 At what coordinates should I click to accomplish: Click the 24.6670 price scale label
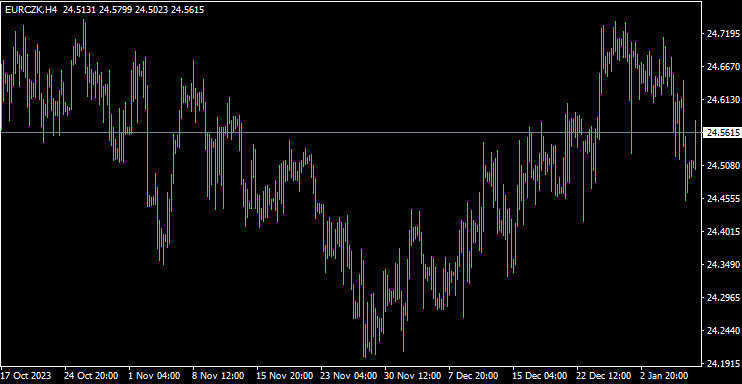click(723, 67)
